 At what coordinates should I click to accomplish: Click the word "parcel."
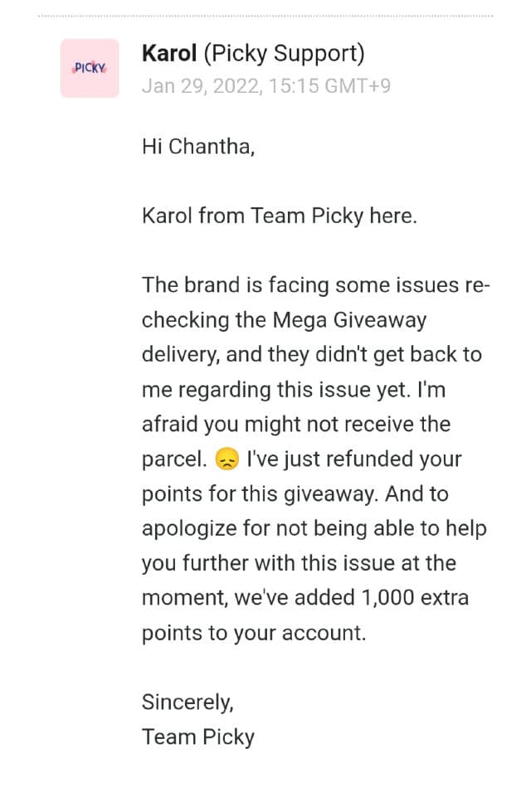(x=174, y=459)
